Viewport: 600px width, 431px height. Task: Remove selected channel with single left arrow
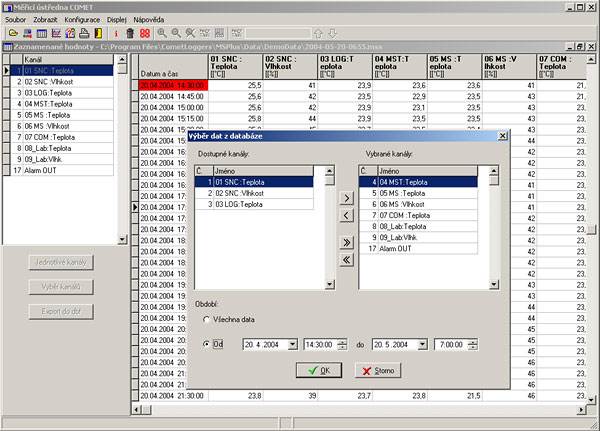pyautogui.click(x=347, y=217)
